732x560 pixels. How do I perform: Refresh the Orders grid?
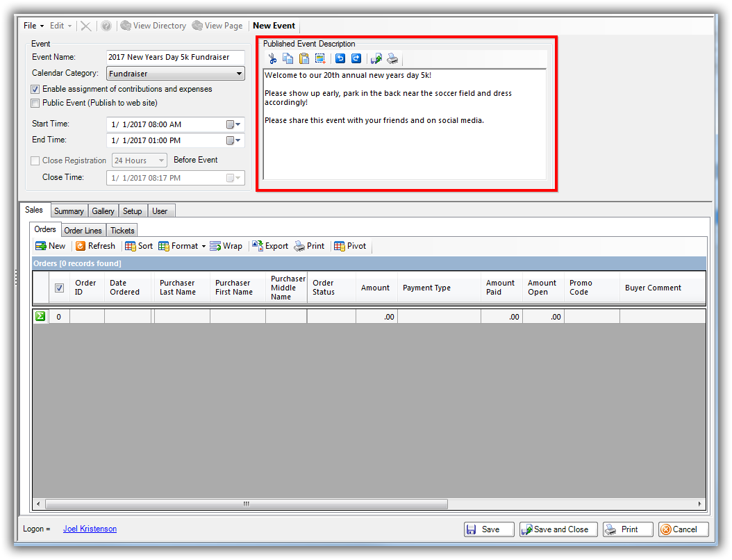coord(95,246)
